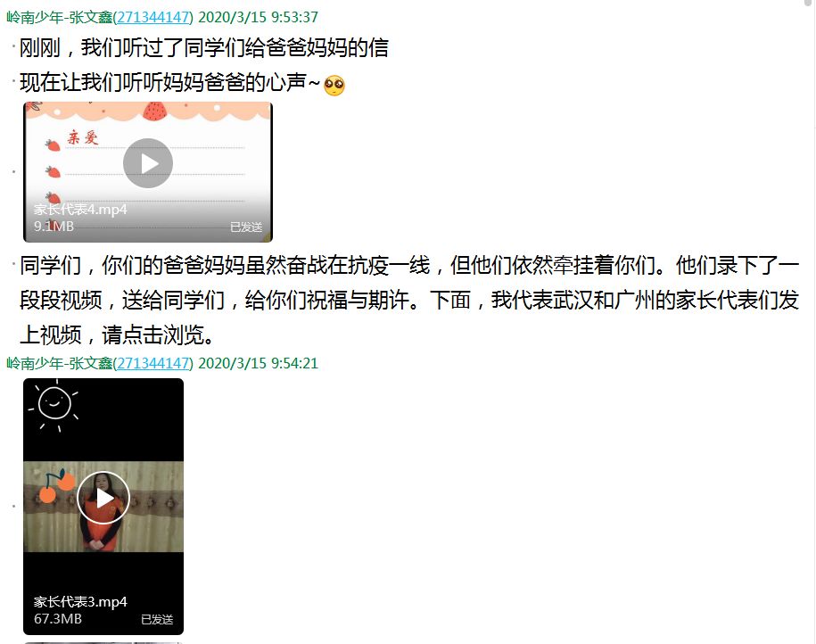Click the message line starting with 刚刚

point(204,48)
